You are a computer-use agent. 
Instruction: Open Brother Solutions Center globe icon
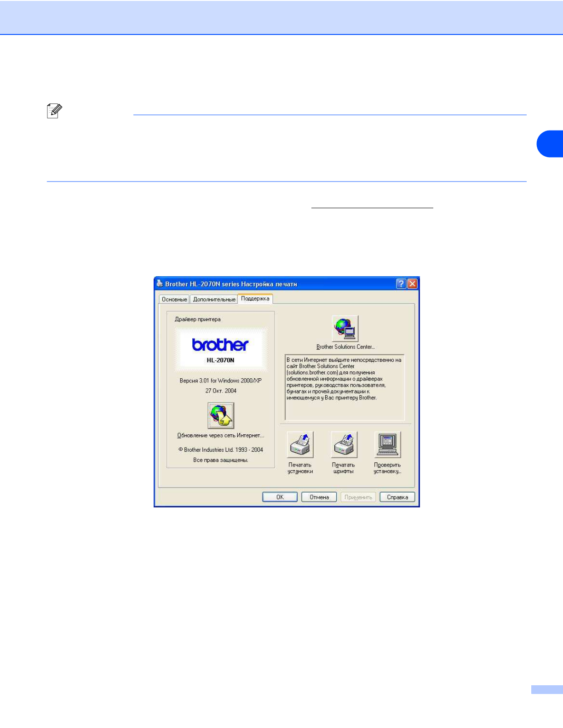coord(345,329)
